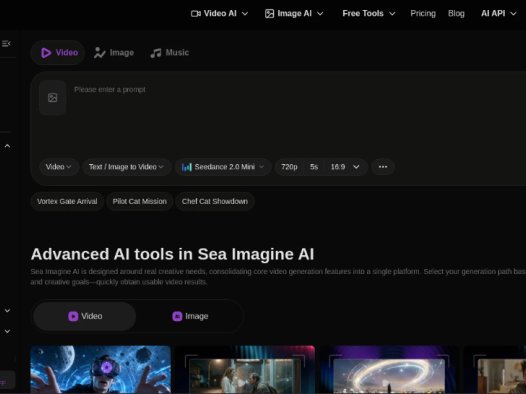Image resolution: width=526 pixels, height=394 pixels.
Task: Collapse the sidebar section with up chevron
Action: 7,146
